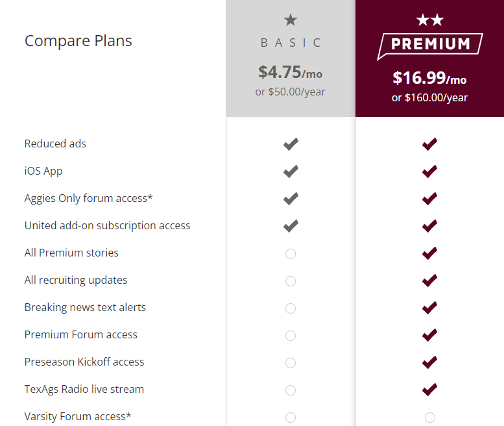The width and height of the screenshot is (504, 426).
Task: Click the single star above BASIC
Action: 291,20
